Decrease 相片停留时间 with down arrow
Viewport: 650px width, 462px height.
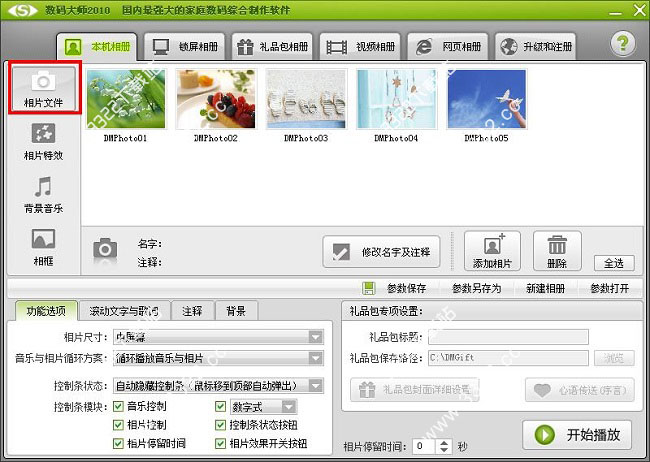(444, 450)
